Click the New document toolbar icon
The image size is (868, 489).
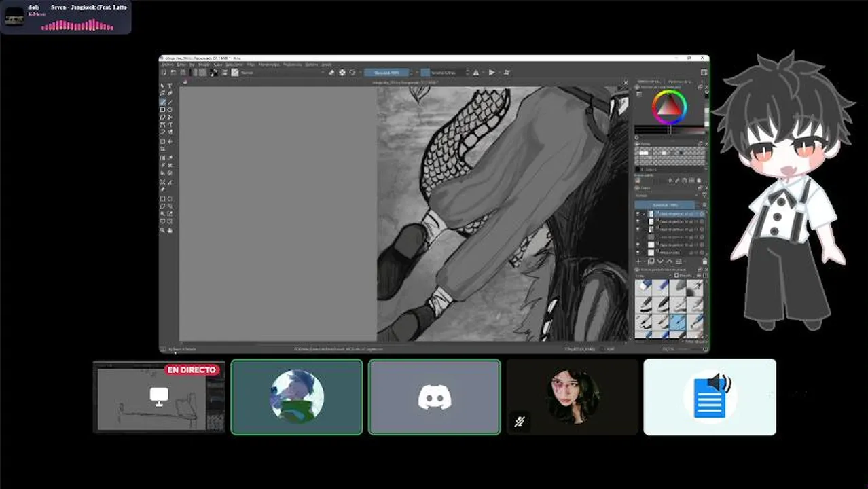164,73
